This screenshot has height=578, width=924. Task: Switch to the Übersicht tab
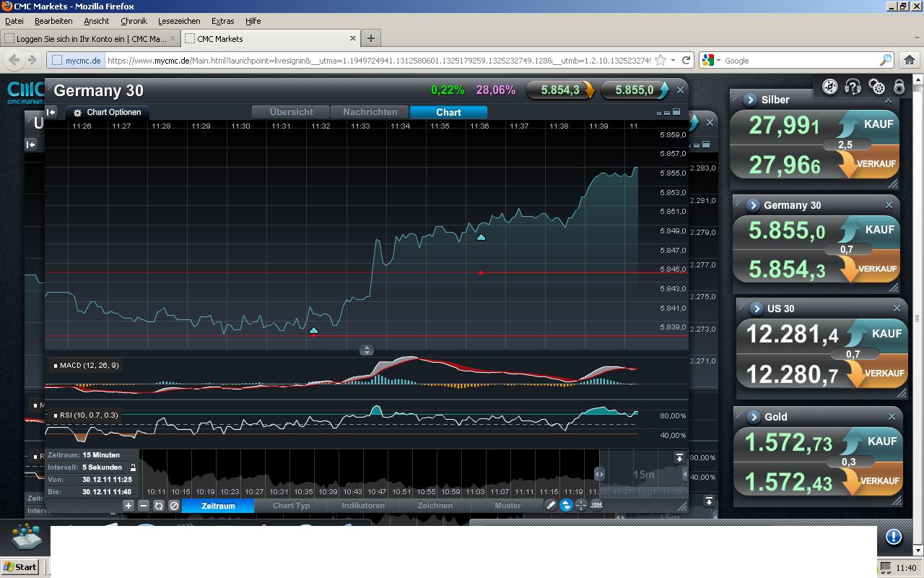point(291,112)
